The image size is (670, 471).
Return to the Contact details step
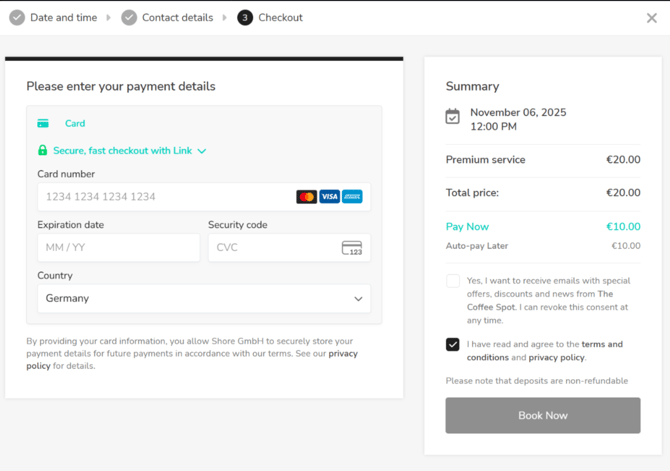(167, 18)
